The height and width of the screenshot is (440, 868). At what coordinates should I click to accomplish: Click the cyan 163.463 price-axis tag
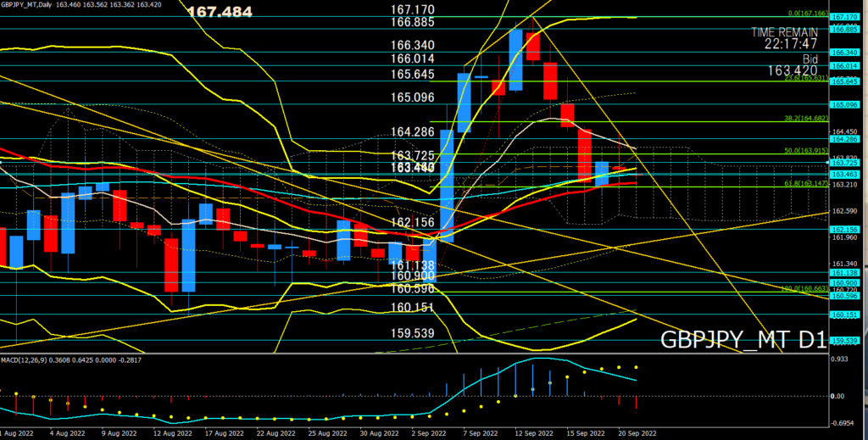click(x=845, y=175)
